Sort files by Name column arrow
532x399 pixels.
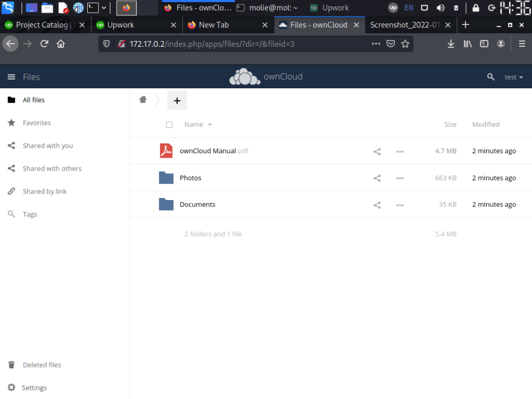[x=210, y=124]
